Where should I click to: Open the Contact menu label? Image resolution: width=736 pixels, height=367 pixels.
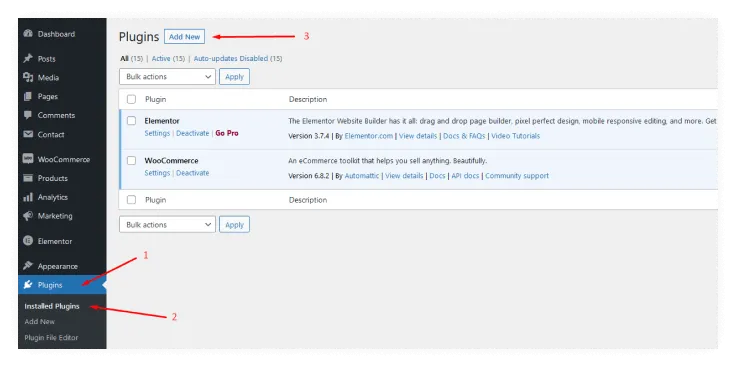pyautogui.click(x=51, y=134)
